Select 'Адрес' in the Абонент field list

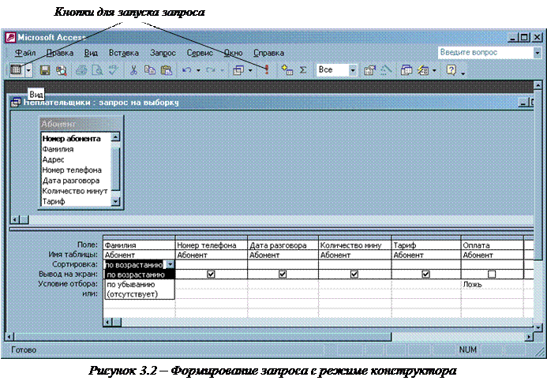(75, 159)
